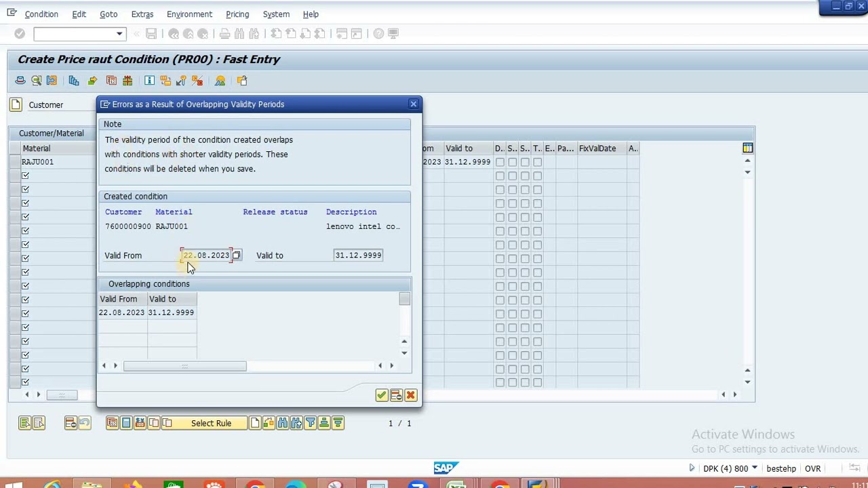Open the Extras menu
The height and width of the screenshot is (488, 868).
click(142, 14)
